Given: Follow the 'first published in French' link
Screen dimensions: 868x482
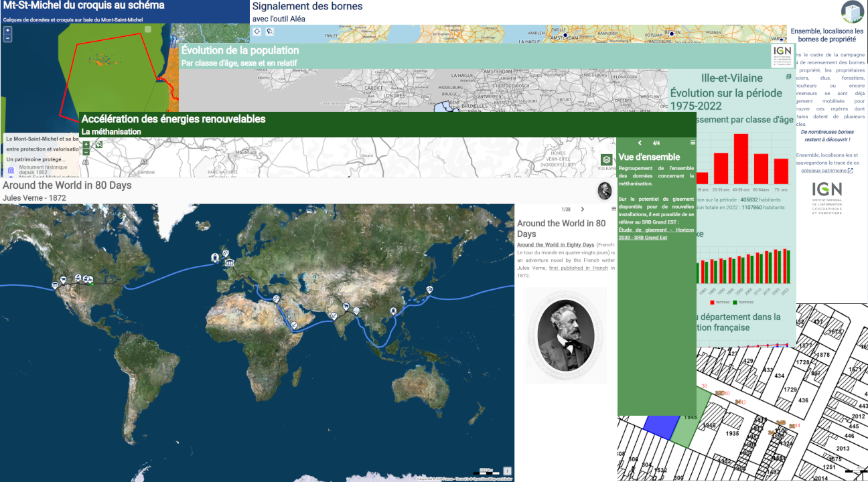Looking at the screenshot, I should (x=579, y=268).
